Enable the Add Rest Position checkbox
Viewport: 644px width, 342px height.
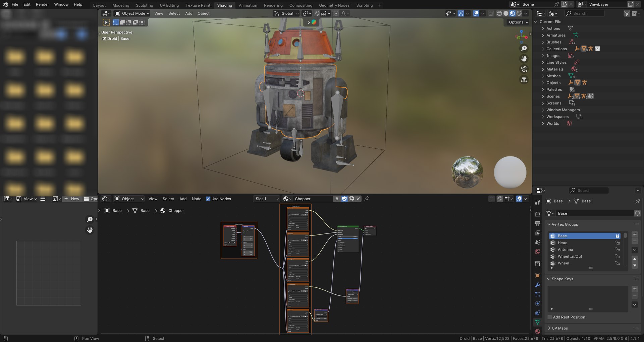[x=550, y=317]
